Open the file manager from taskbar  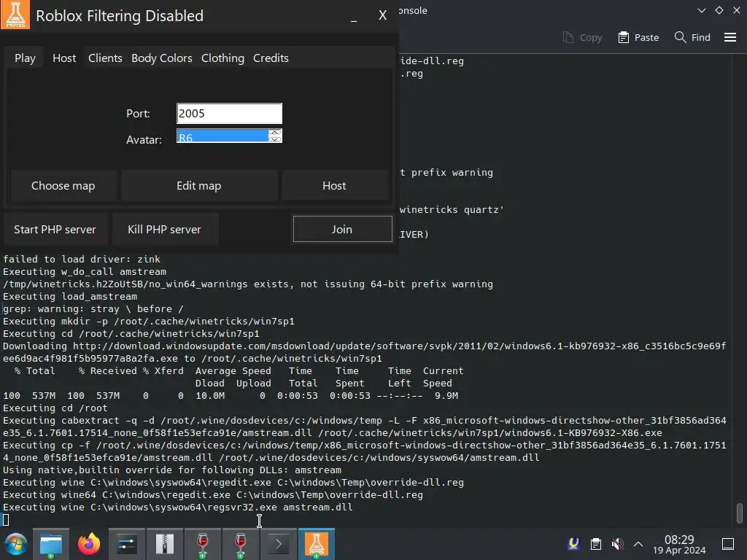pos(51,544)
